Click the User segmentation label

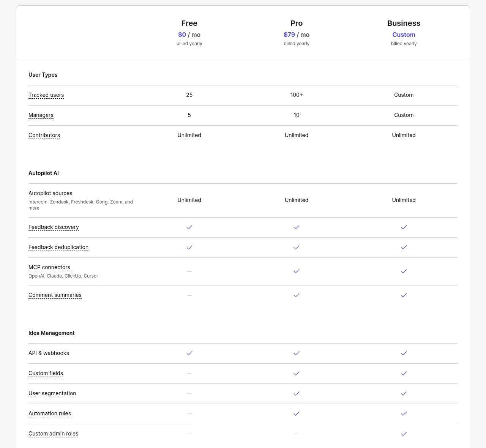click(x=52, y=393)
